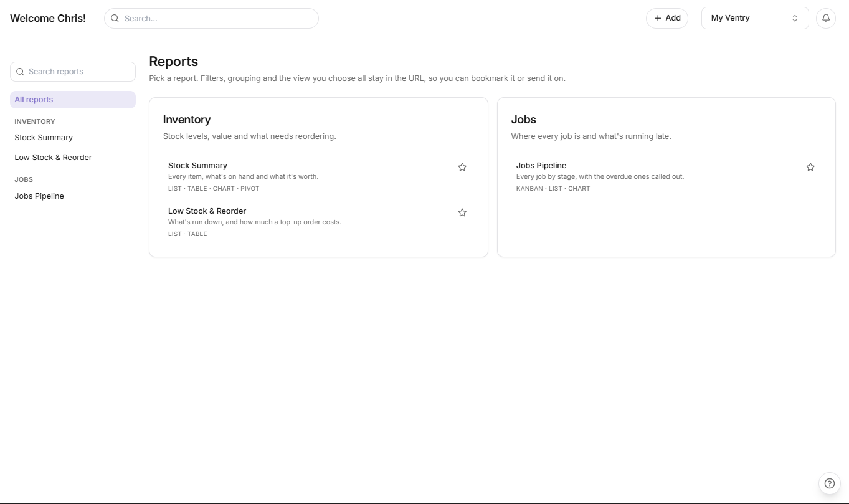
Task: Open the My Ventry workspace dropdown
Action: pos(755,18)
